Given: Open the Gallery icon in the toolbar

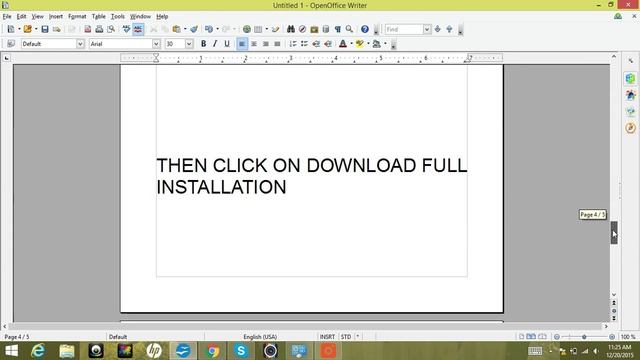Looking at the screenshot, I should (x=314, y=29).
